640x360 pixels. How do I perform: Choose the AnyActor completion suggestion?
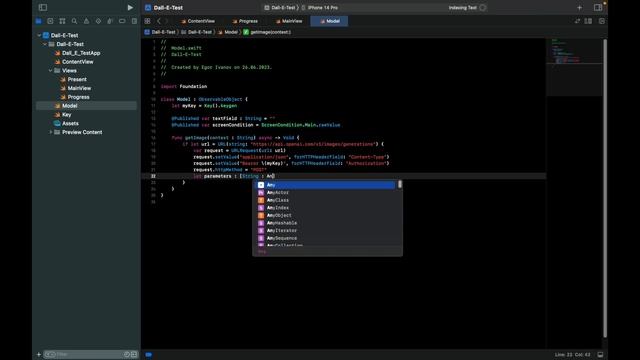[326, 192]
